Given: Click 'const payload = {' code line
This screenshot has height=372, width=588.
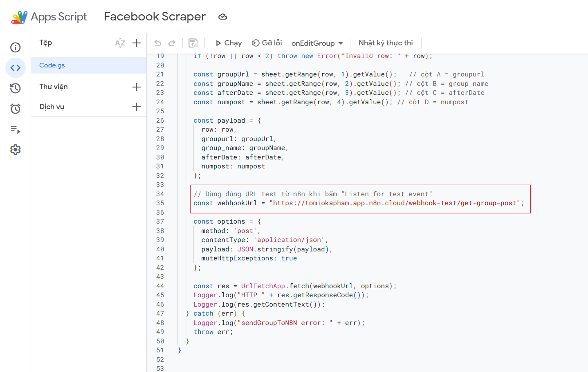Looking at the screenshot, I should click(227, 121).
